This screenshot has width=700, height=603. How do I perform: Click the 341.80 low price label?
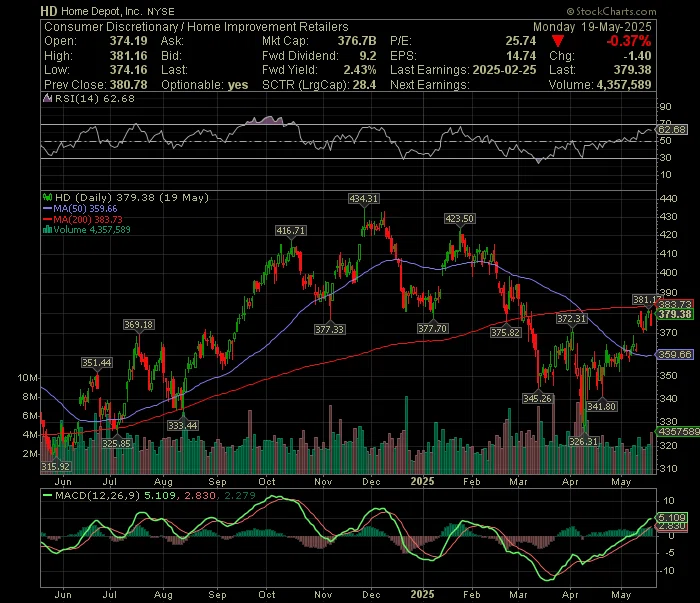pos(602,406)
